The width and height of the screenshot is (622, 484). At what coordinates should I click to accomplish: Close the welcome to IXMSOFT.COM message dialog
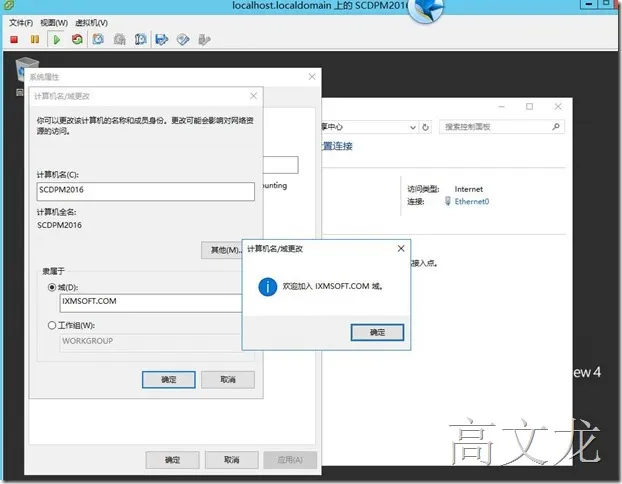click(401, 248)
